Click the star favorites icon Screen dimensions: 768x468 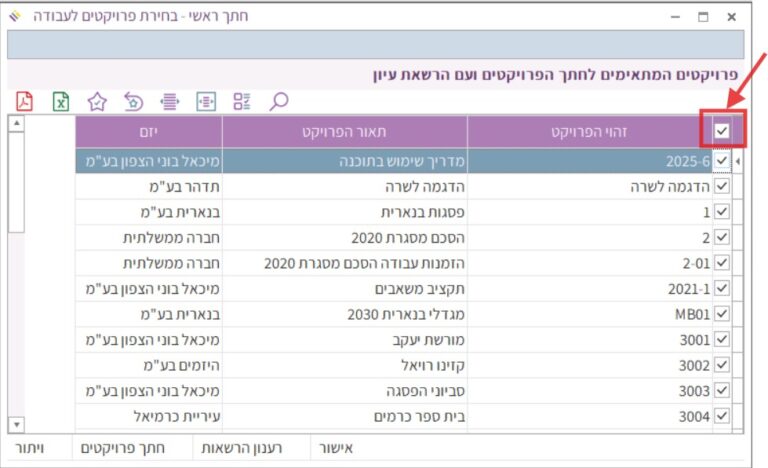[96, 101]
